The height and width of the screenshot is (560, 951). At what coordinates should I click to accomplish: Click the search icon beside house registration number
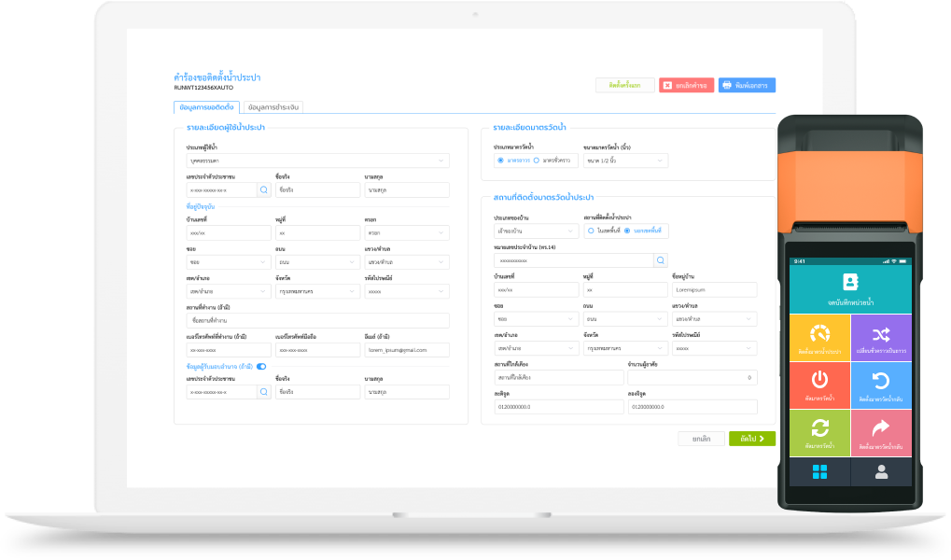click(x=661, y=260)
